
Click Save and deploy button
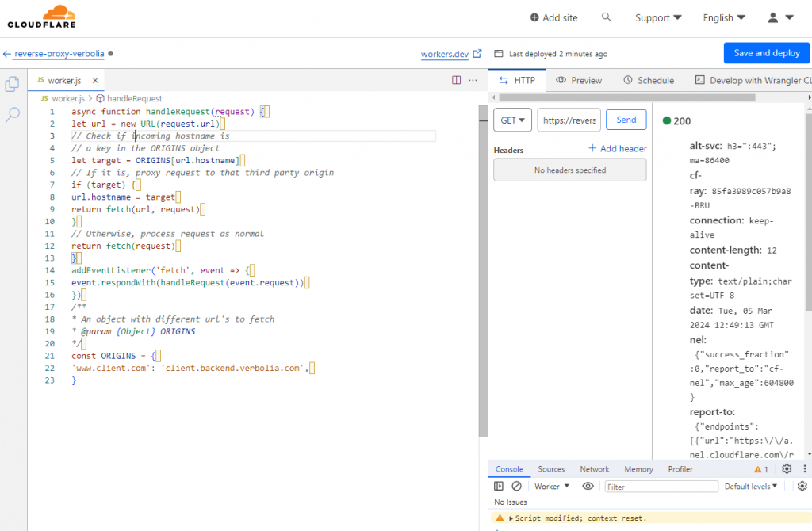(767, 53)
